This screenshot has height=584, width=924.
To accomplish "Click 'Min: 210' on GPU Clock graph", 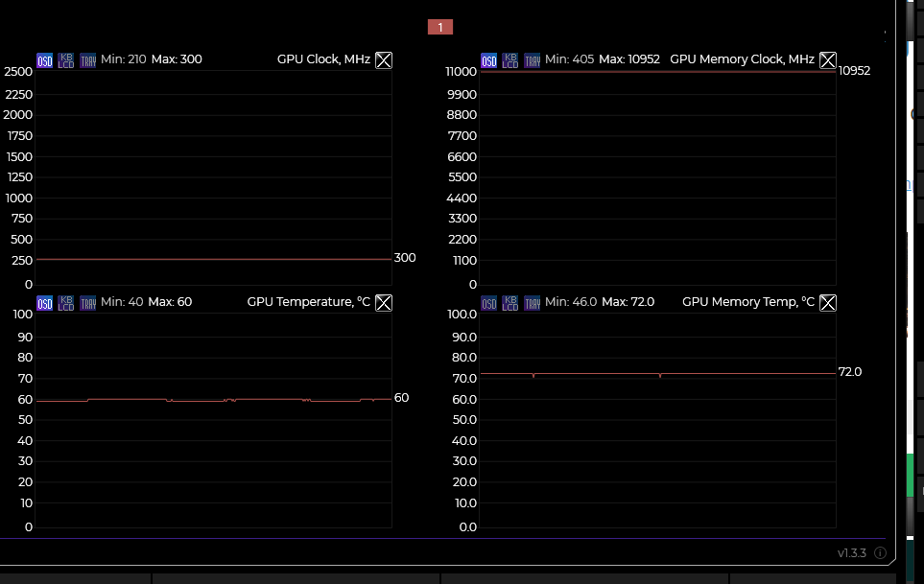I will [123, 59].
